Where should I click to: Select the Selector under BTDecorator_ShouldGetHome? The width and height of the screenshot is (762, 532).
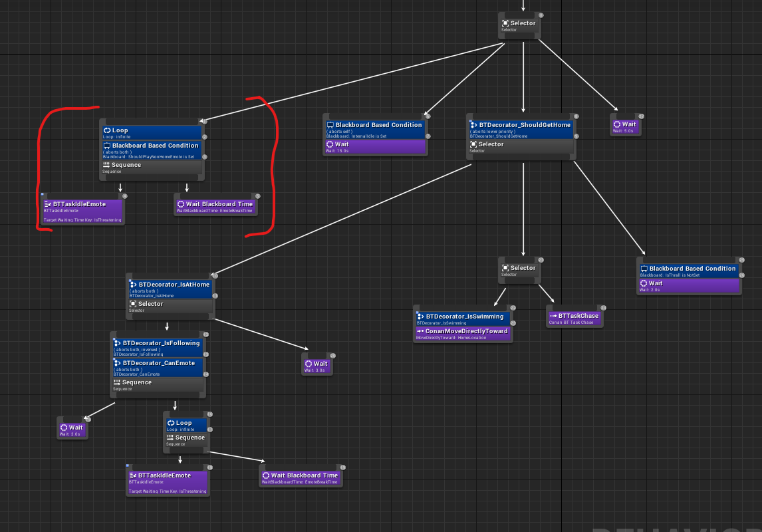(x=521, y=147)
